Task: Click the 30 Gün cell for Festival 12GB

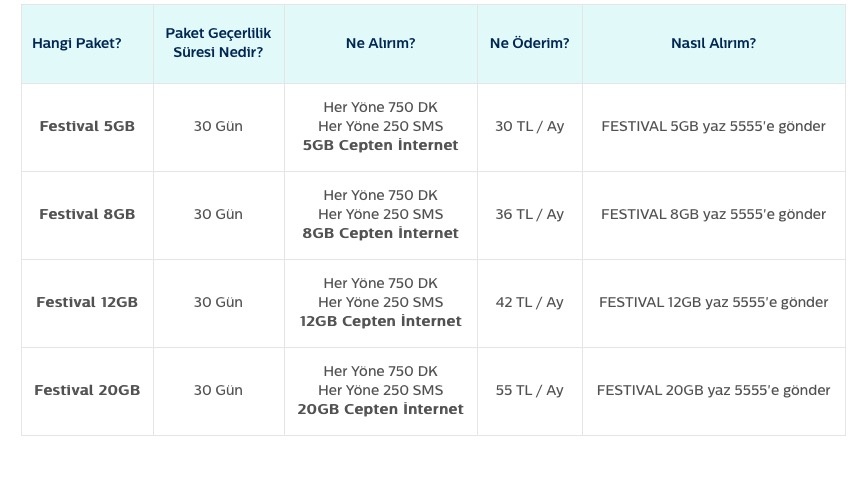Action: click(218, 302)
